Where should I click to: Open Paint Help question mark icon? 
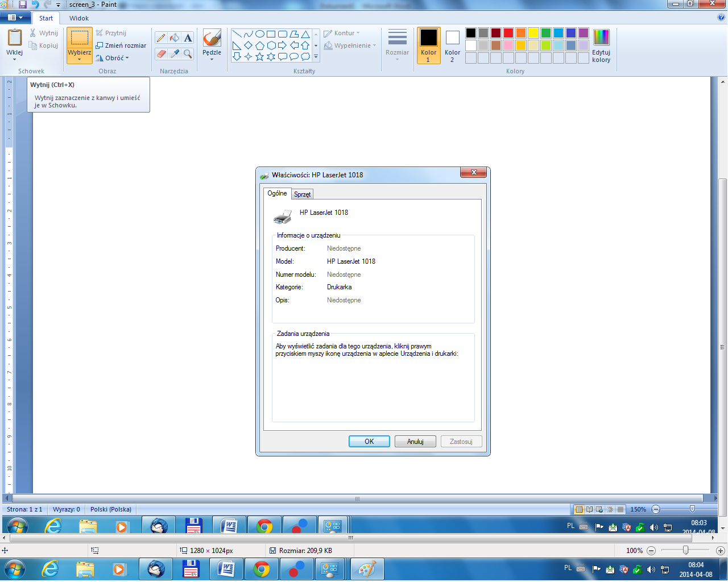(721, 18)
